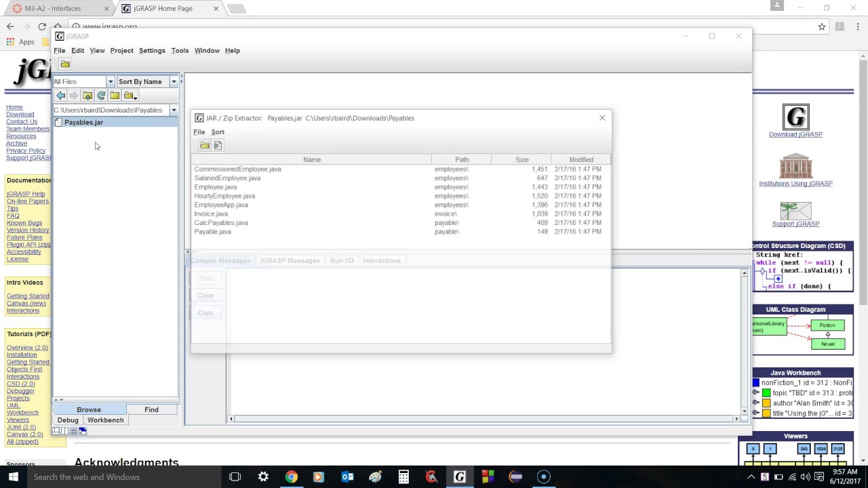Viewport: 868px width, 488px height.
Task: Switch to the Find tab
Action: point(151,409)
